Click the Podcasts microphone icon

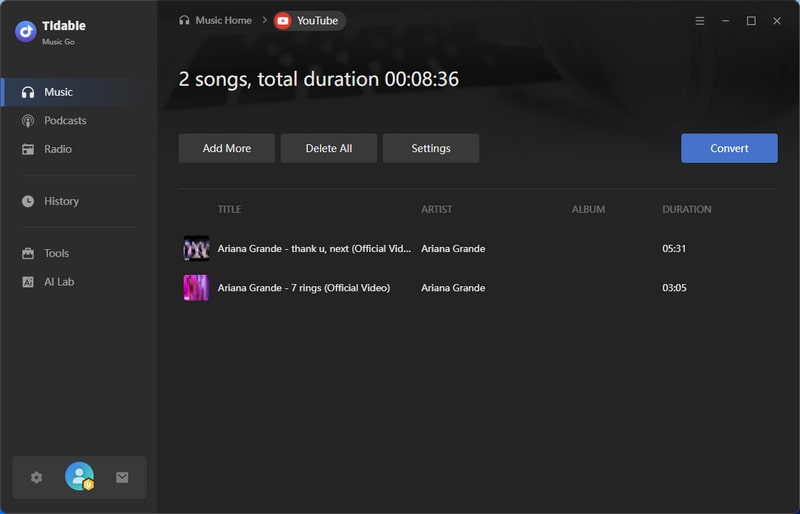pos(28,121)
